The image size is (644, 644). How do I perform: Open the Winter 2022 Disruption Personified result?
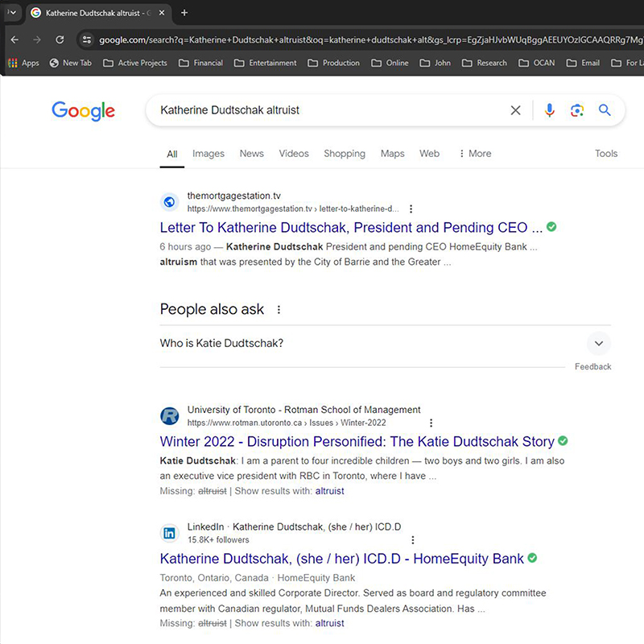point(357,441)
